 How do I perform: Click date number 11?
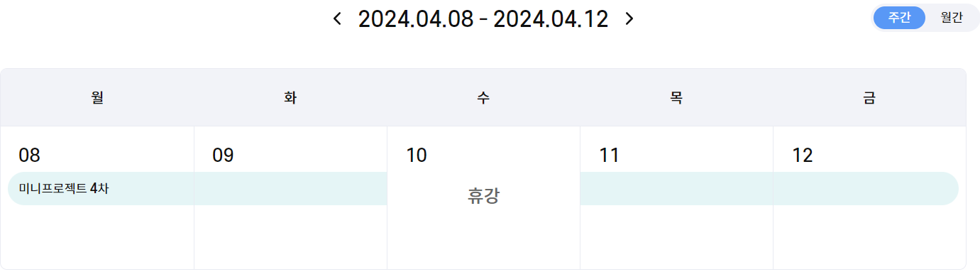click(x=609, y=156)
